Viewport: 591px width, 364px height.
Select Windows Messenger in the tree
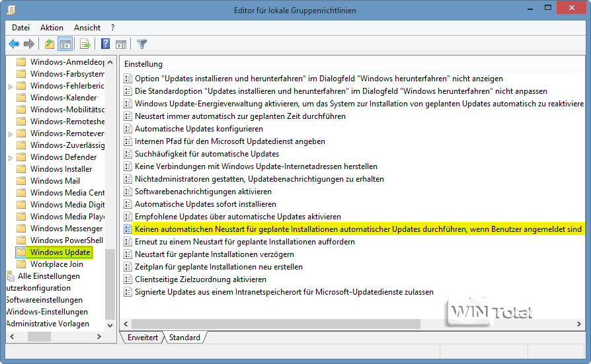[66, 229]
